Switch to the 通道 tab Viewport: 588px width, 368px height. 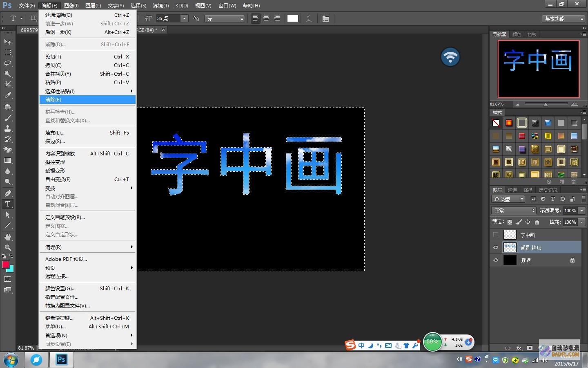click(x=512, y=190)
